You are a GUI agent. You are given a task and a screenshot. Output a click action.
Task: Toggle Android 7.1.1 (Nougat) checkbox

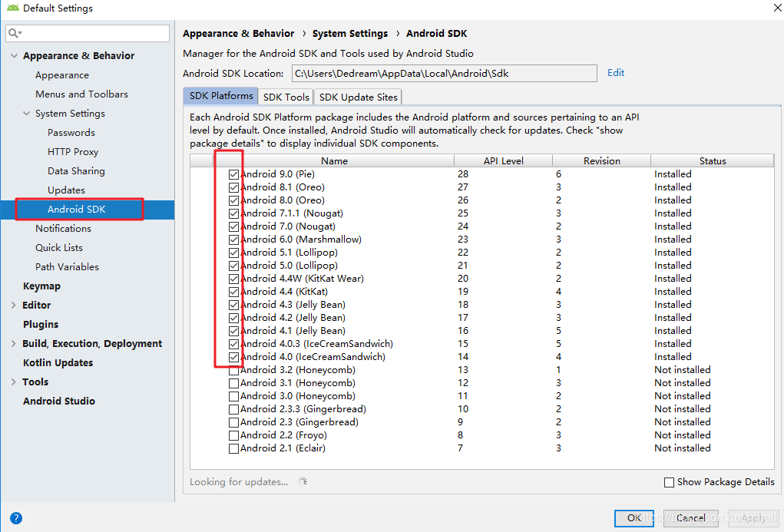click(233, 213)
